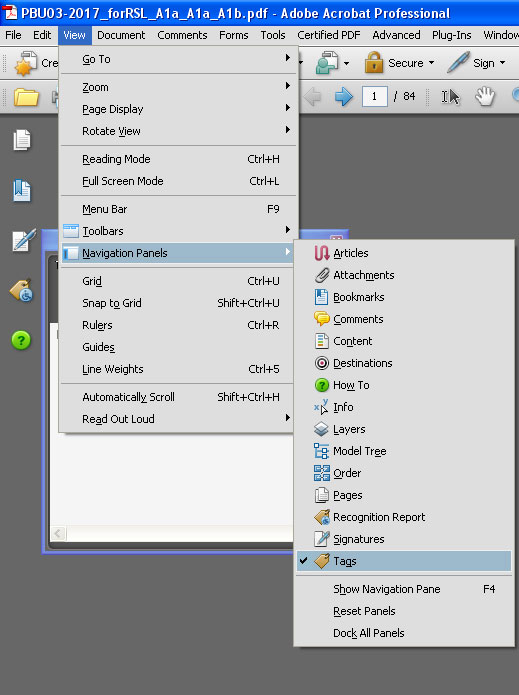Toggle Rulers visibility
The height and width of the screenshot is (695, 519).
(177, 325)
